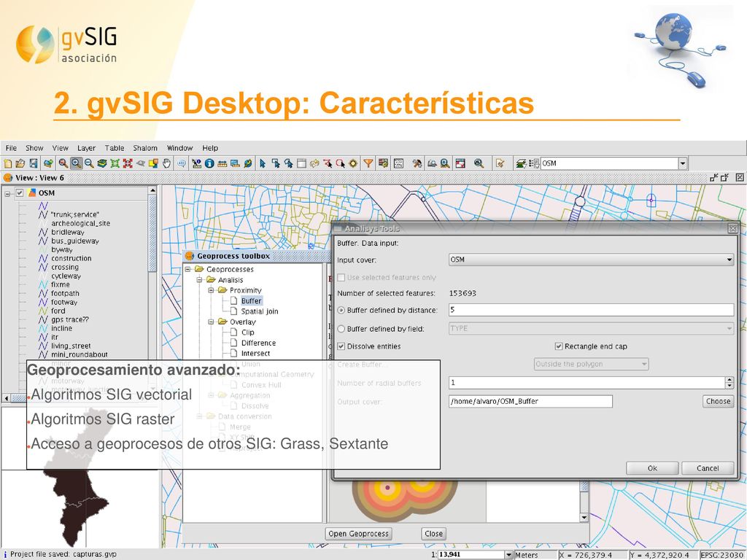Click the layer list vertical scrollbar

click(152, 233)
